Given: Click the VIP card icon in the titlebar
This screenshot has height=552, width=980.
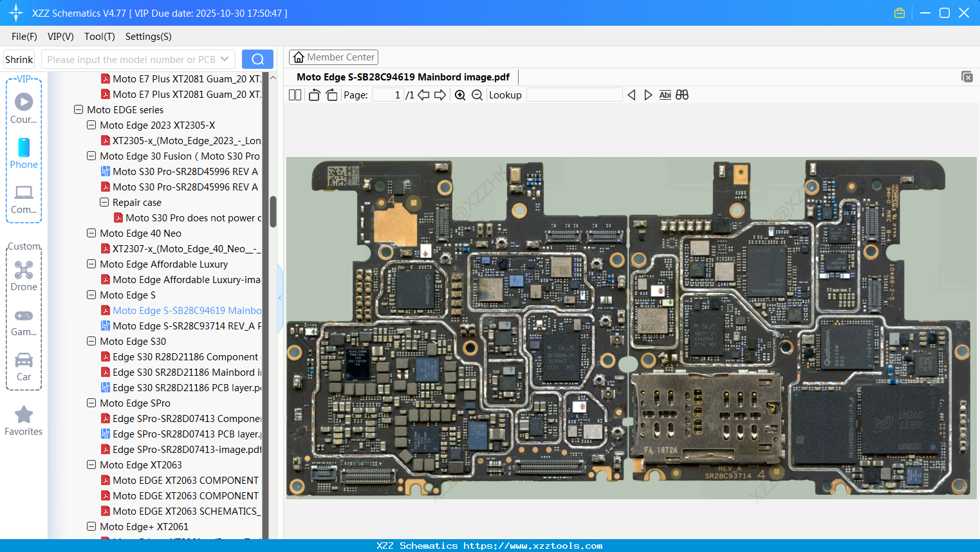Looking at the screenshot, I should (899, 12).
